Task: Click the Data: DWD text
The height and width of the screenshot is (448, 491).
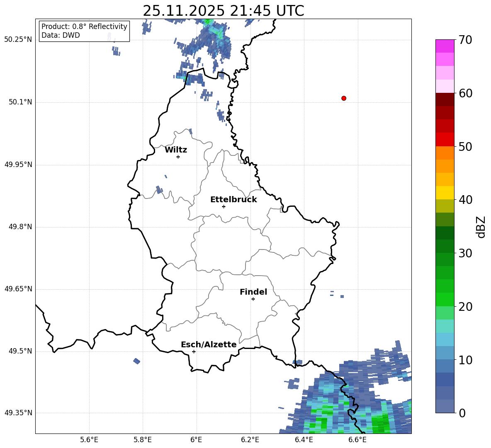Action: click(61, 35)
